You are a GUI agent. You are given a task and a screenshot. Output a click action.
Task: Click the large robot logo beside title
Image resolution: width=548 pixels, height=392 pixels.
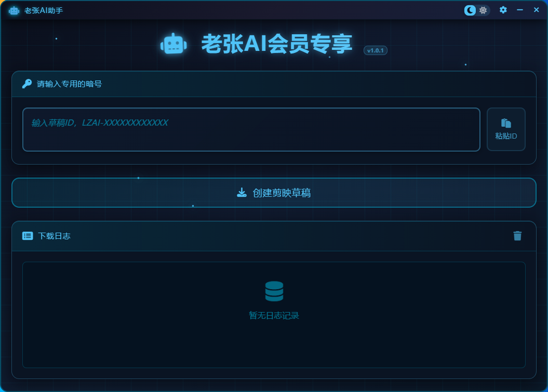tap(173, 44)
